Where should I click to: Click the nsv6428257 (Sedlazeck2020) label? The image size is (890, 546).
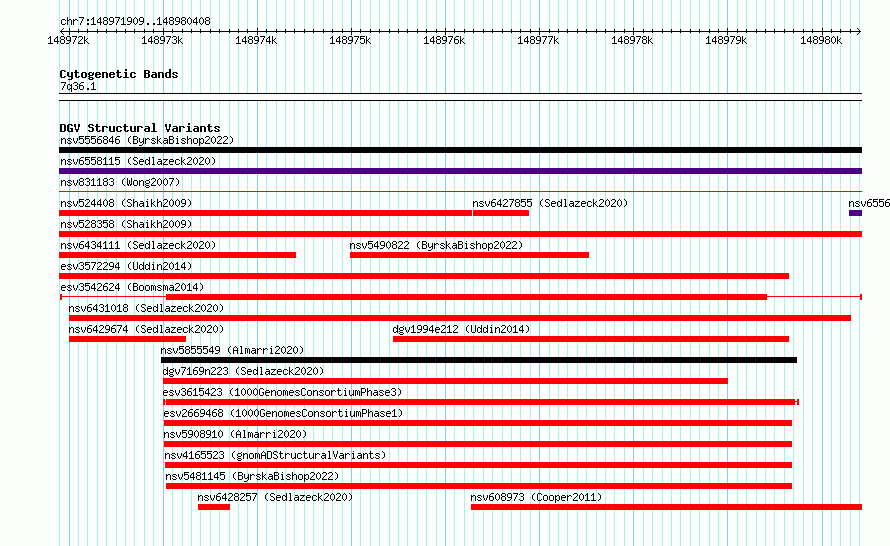point(275,497)
